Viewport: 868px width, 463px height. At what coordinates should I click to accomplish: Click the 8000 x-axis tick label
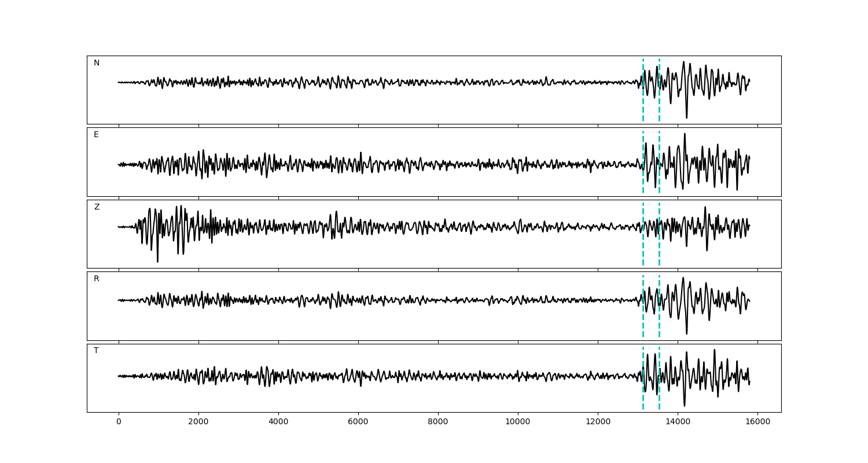coord(438,422)
